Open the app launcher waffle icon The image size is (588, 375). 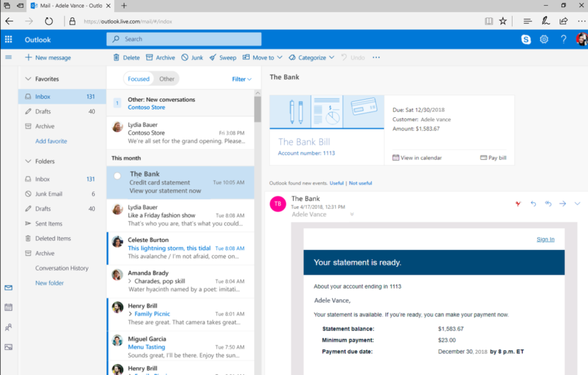pos(8,39)
